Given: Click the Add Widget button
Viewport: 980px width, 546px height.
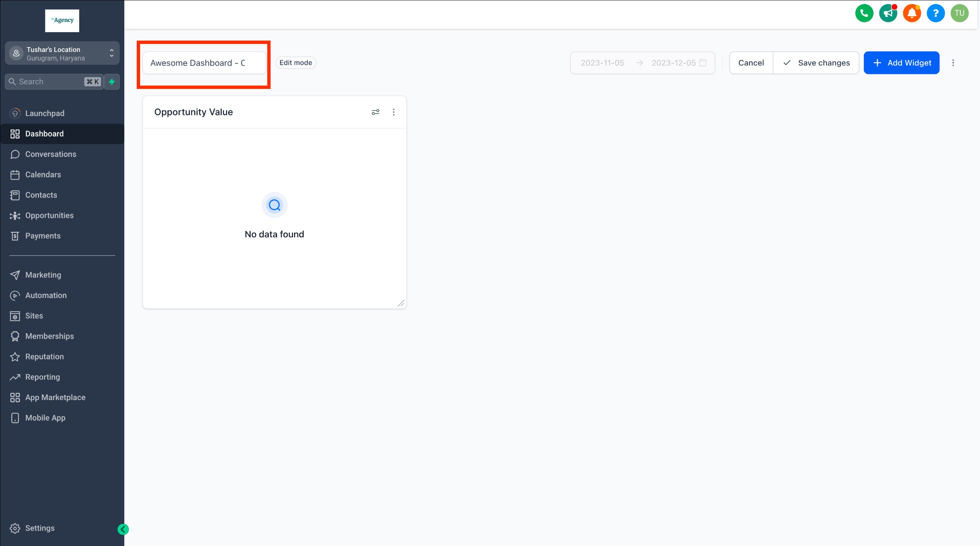Looking at the screenshot, I should (901, 63).
